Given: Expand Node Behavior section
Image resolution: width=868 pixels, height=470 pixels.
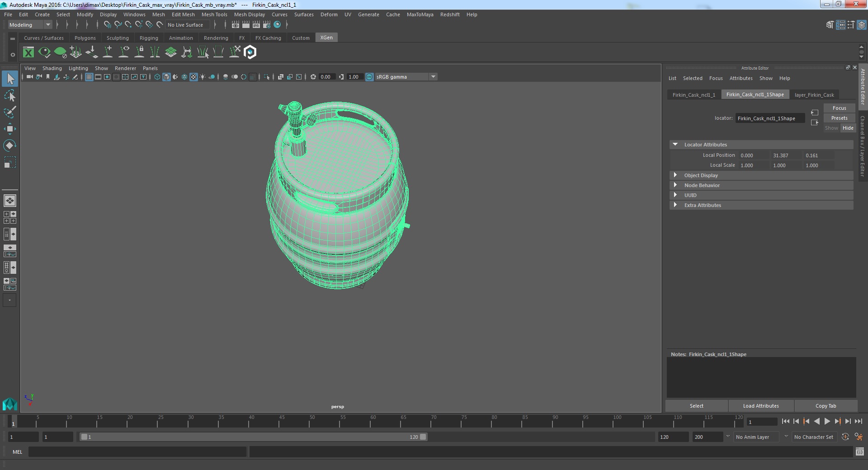Looking at the screenshot, I should tap(675, 185).
